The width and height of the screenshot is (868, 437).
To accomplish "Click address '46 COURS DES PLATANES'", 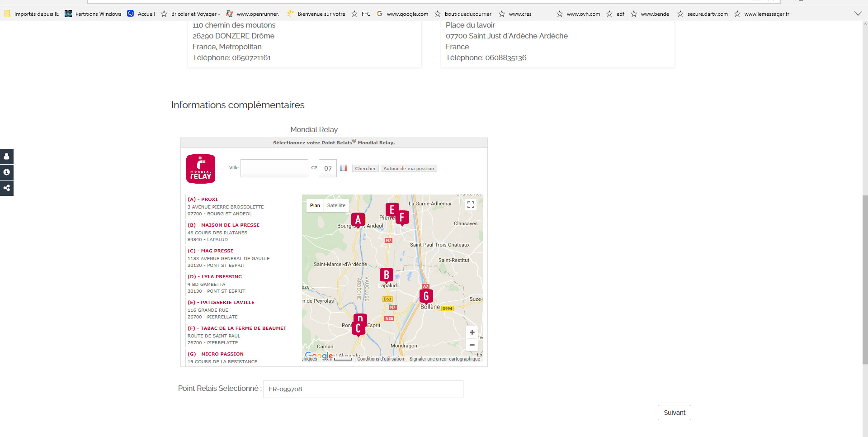I will (217, 233).
